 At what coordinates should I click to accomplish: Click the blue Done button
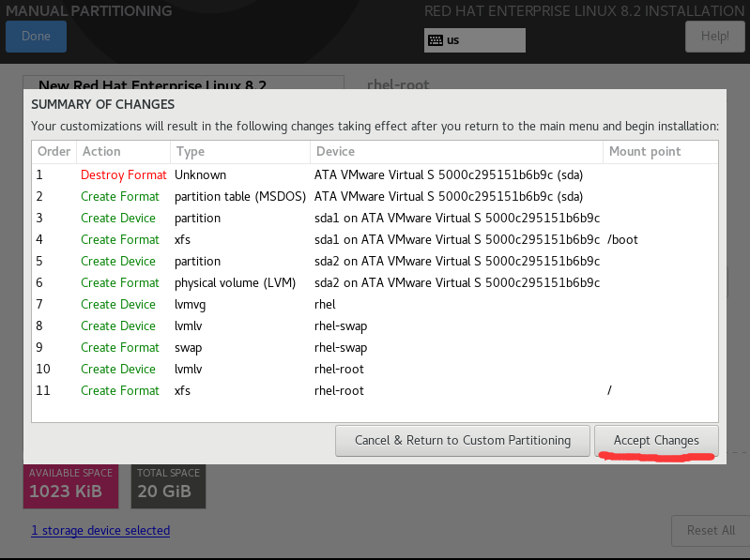pyautogui.click(x=36, y=37)
